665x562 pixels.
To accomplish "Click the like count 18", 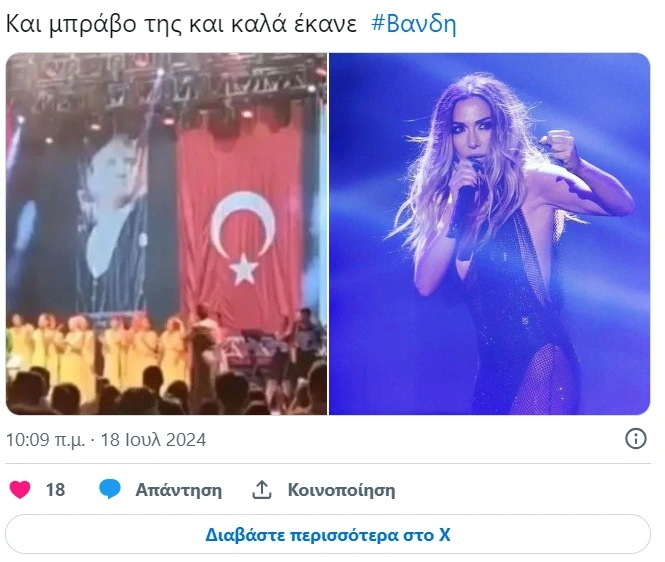I will (56, 490).
